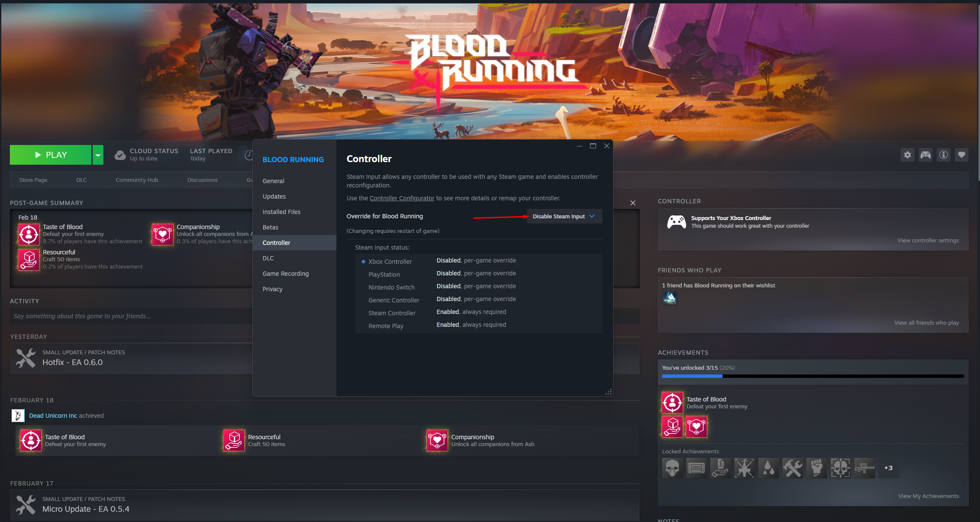Click the cloud status icon
Screen dimensions: 980x522
[x=120, y=155]
